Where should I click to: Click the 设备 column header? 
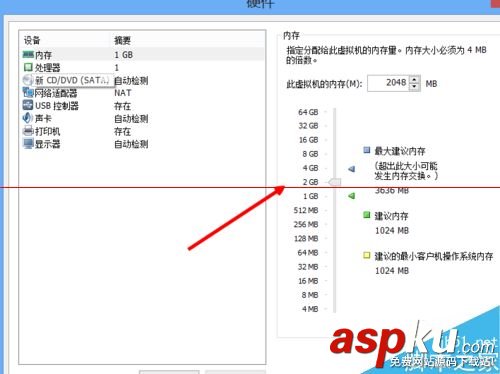pos(32,41)
